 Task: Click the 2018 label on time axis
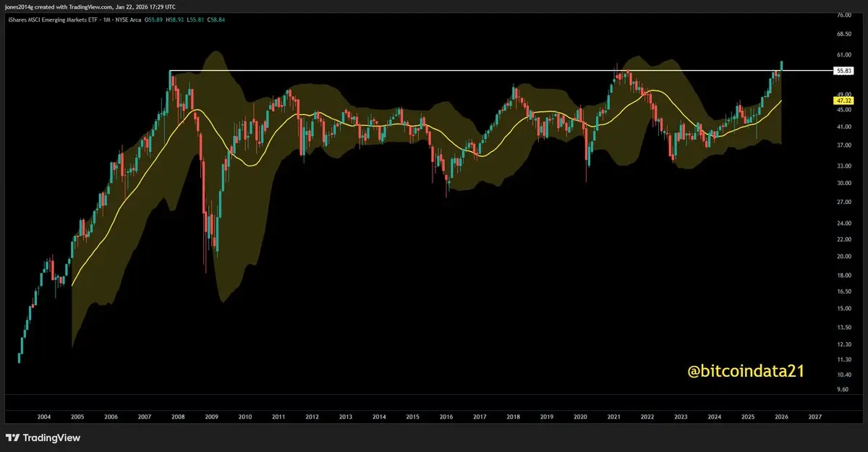[x=513, y=417]
